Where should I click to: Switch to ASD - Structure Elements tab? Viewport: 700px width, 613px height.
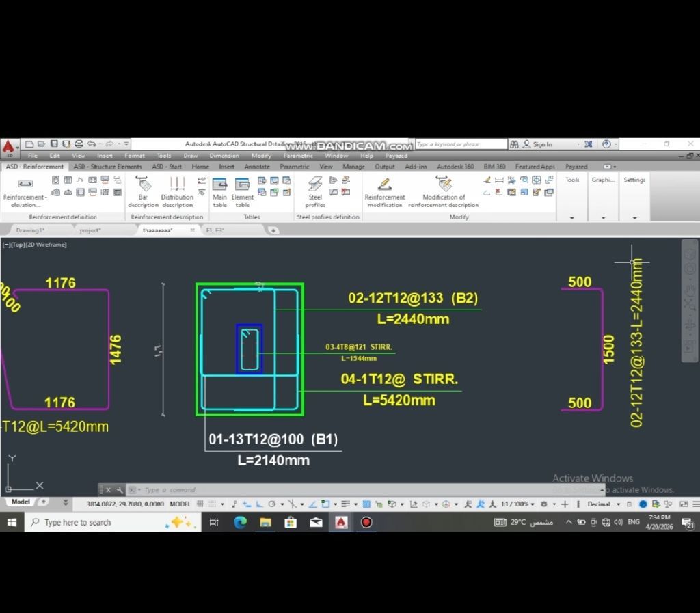[x=107, y=166]
